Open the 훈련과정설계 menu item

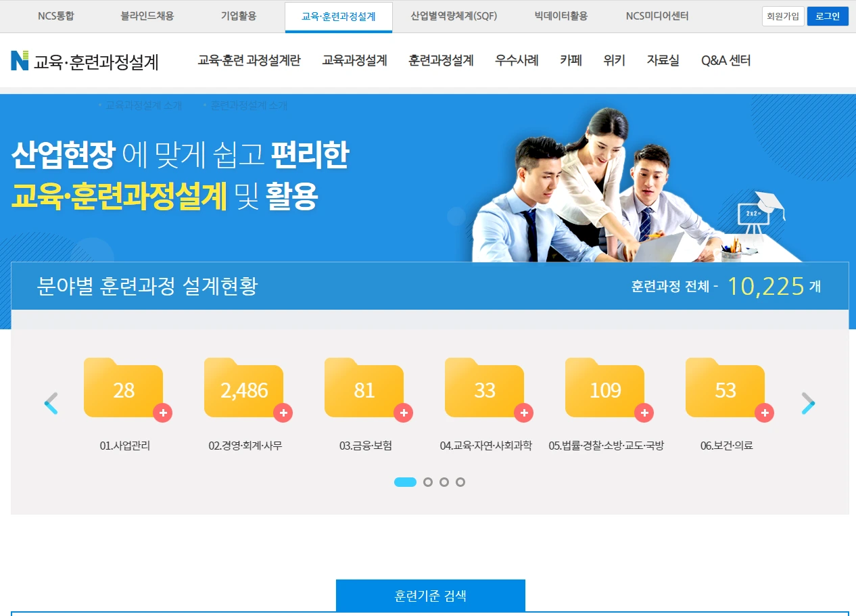coord(441,60)
